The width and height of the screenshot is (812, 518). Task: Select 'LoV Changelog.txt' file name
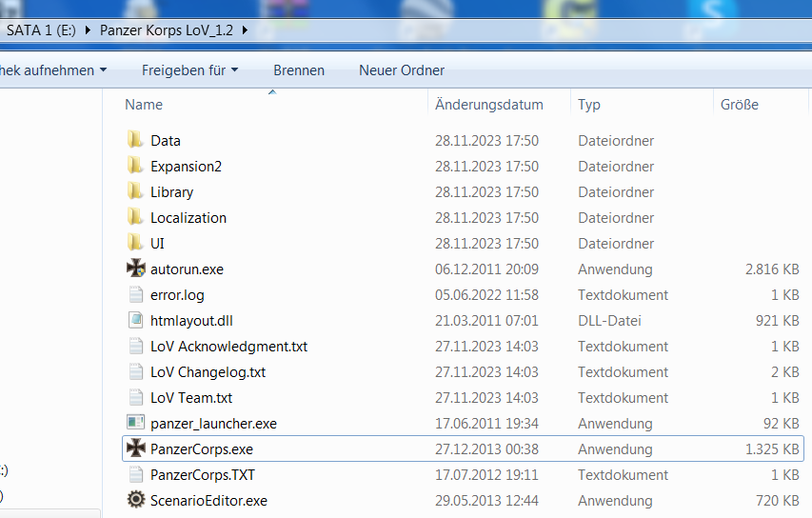[x=208, y=372]
